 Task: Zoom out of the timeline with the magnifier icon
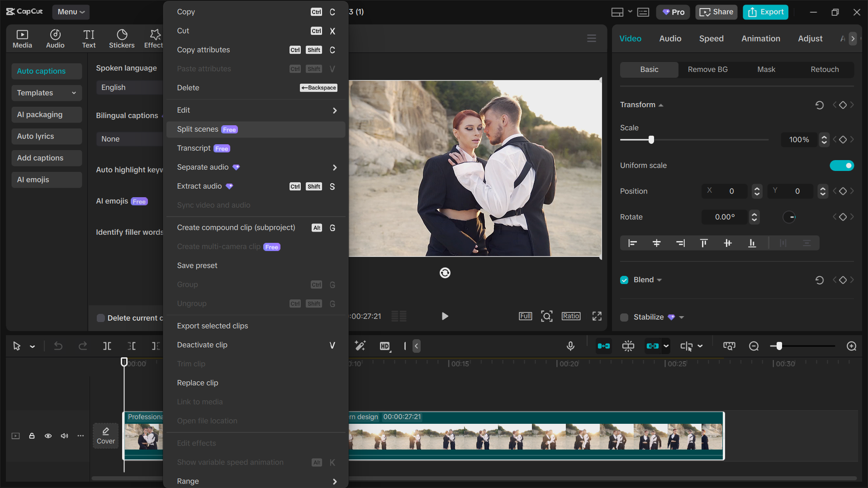pos(754,346)
